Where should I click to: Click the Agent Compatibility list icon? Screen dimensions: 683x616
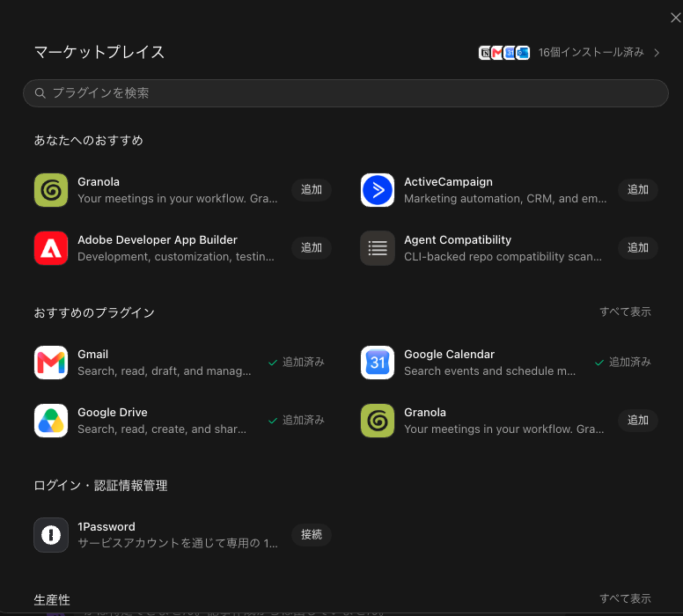378,248
